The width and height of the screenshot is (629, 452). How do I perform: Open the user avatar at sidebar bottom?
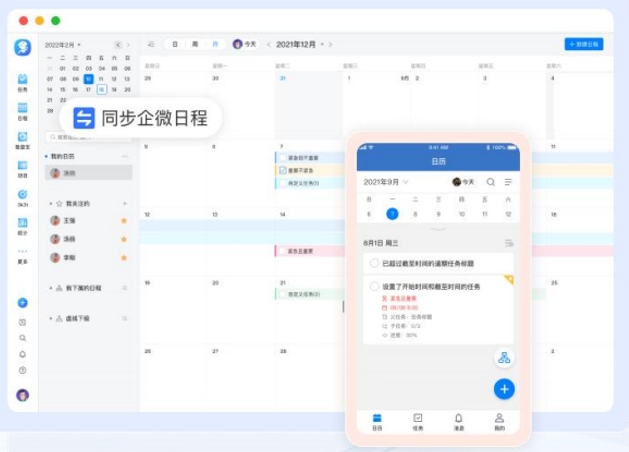[x=22, y=395]
